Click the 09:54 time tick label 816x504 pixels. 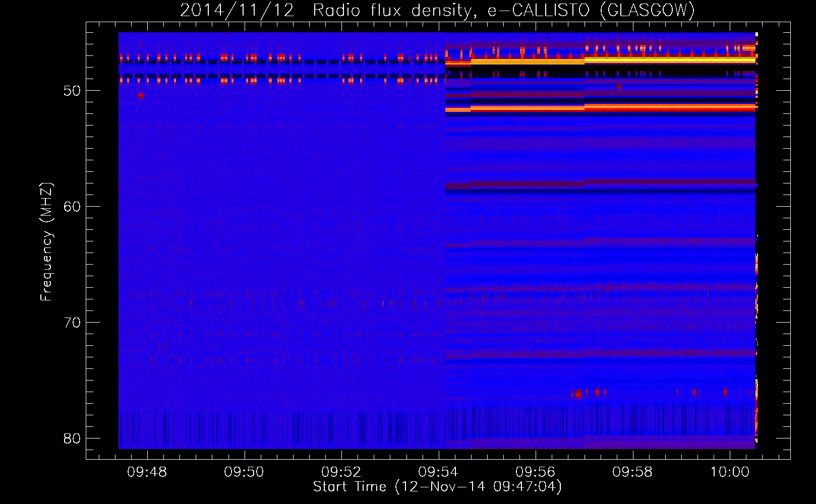click(x=438, y=472)
